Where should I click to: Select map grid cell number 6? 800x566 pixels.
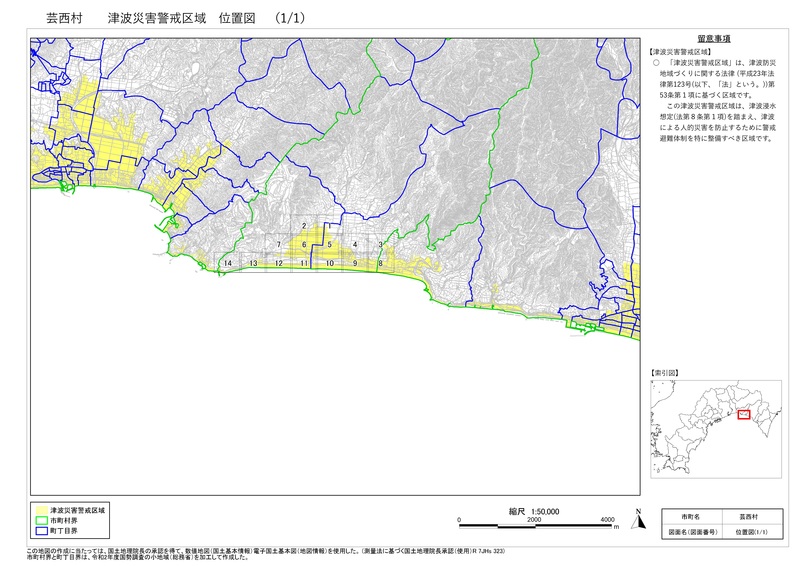[x=303, y=245]
